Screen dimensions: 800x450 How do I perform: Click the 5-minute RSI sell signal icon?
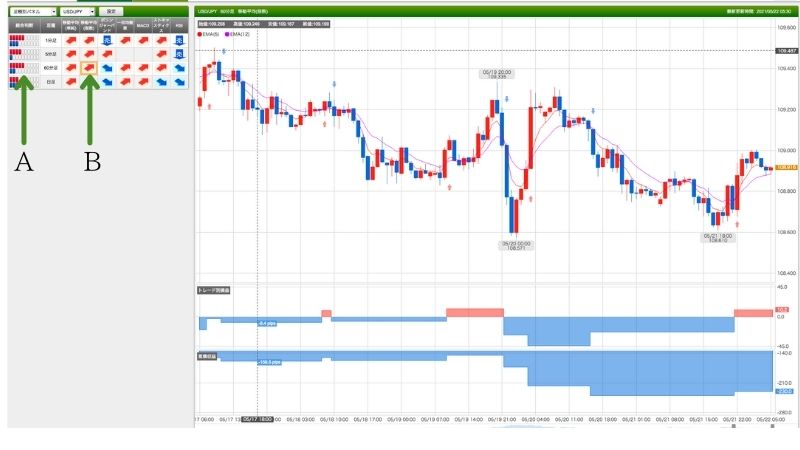coord(178,53)
